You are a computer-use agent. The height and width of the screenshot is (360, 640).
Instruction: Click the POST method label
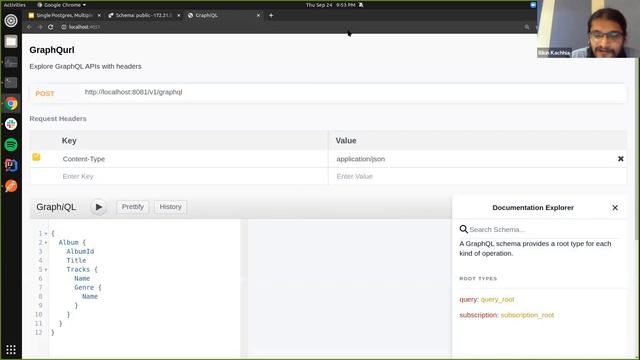[x=45, y=93]
